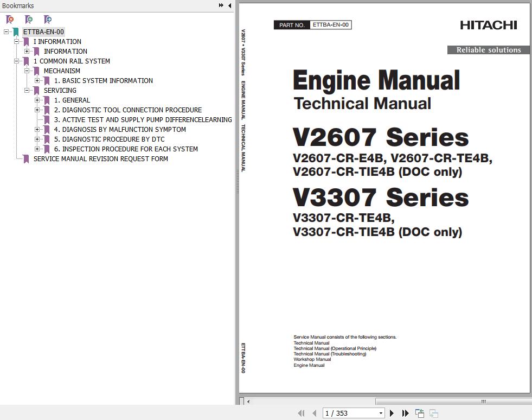Click the panel splitter grip between bookmarks and page
The height and width of the screenshot is (420, 532).
tap(238, 182)
